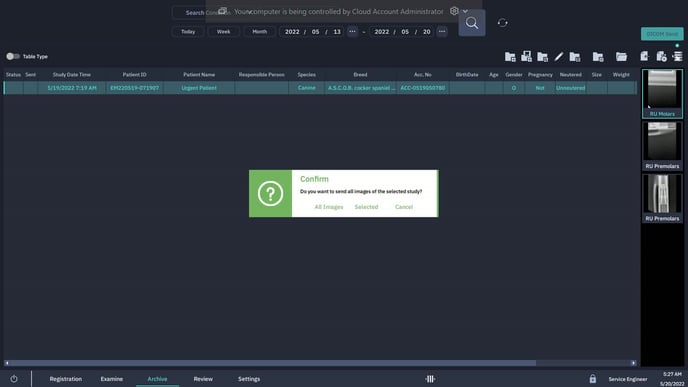Open the Registration tab

66,379
